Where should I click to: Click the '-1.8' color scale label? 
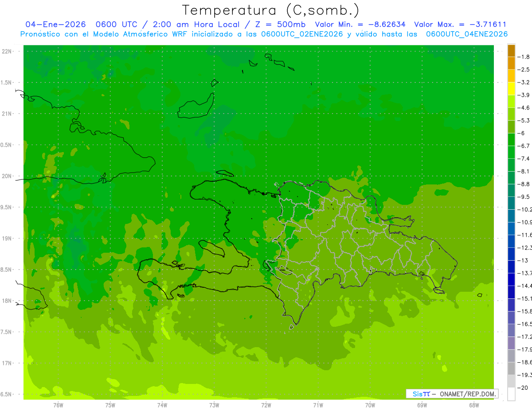click(524, 57)
